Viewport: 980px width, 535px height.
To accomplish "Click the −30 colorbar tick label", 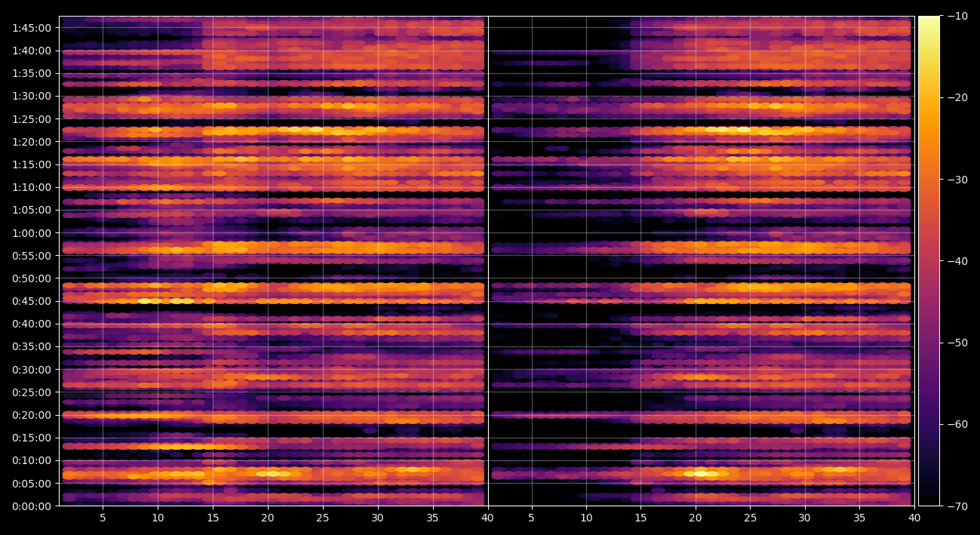I will [x=957, y=180].
